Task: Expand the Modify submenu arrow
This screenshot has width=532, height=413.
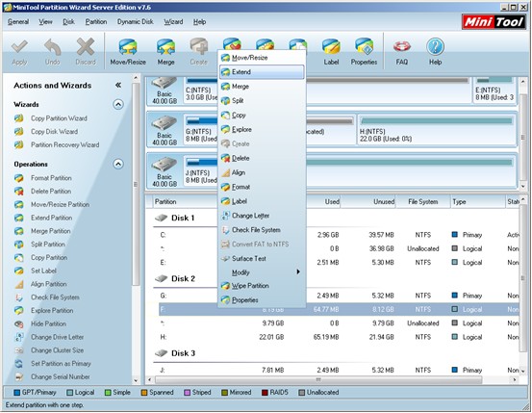Action: pyautogui.click(x=298, y=272)
